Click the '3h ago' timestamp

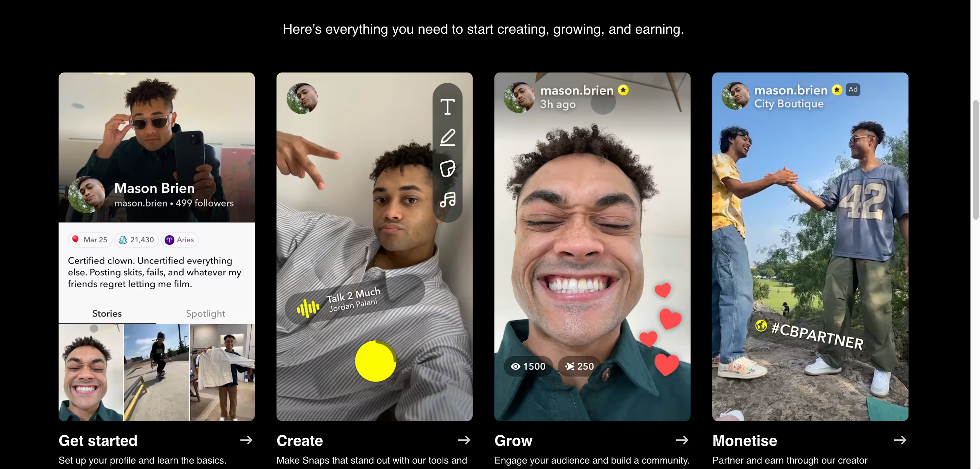(558, 104)
